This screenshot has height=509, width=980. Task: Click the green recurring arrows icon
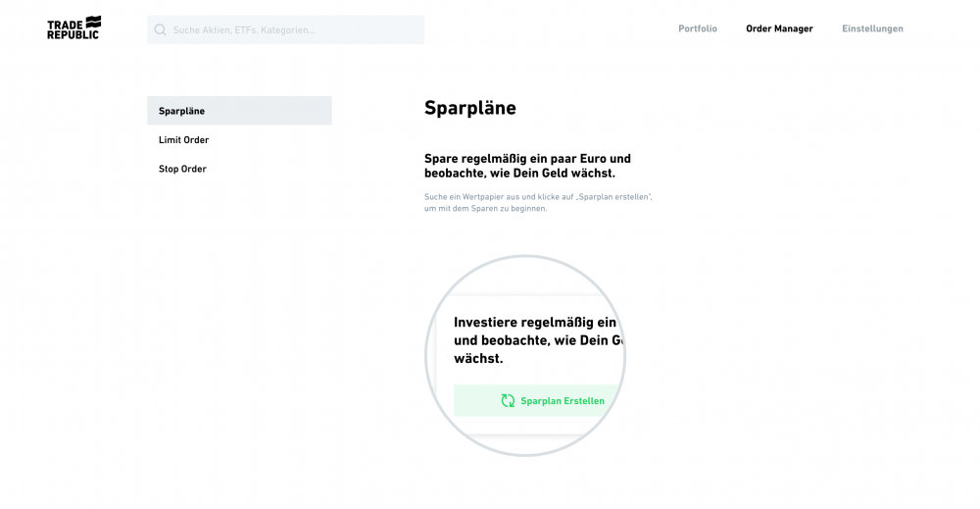[508, 401]
